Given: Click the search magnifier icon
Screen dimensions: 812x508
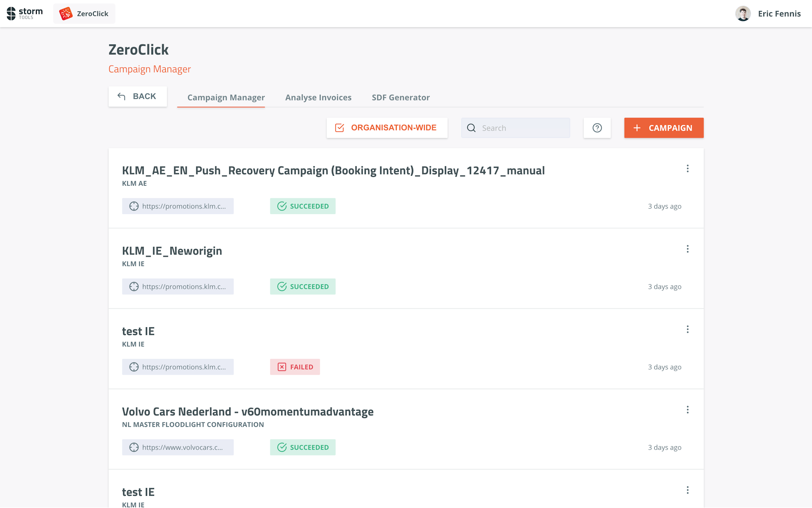Looking at the screenshot, I should click(x=471, y=128).
